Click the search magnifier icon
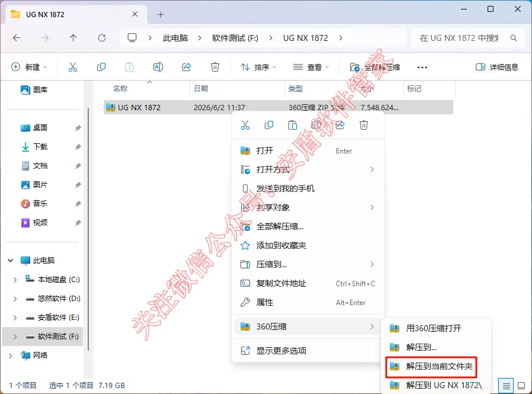Screen dimensions: 532x394 point(514,38)
